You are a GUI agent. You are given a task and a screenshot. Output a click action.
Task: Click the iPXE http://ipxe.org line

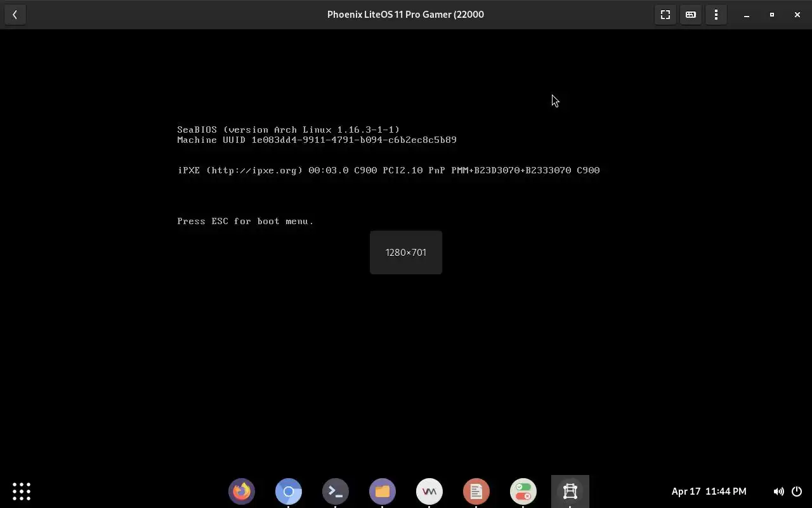(x=388, y=170)
